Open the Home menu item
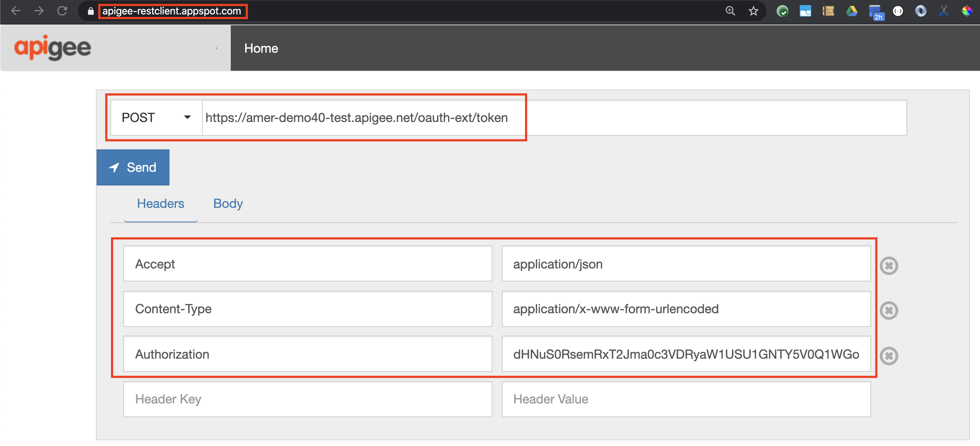Screen dimensions: 980x446 [x=261, y=48]
